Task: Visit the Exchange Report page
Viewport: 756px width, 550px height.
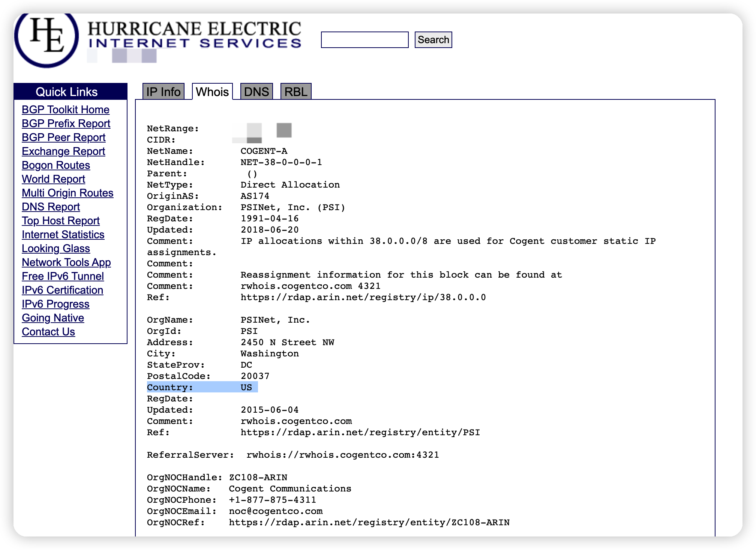Action: point(63,151)
